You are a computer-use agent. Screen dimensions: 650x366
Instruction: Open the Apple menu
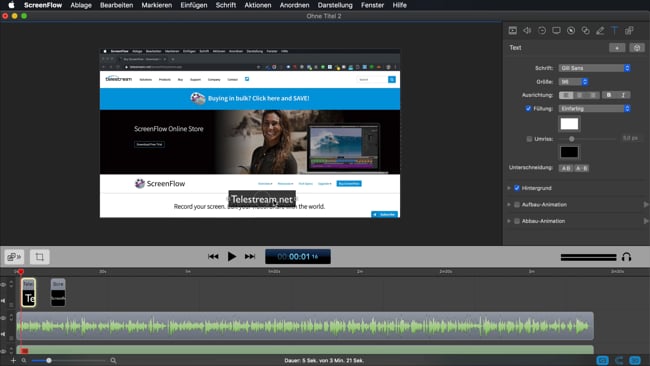(11, 5)
